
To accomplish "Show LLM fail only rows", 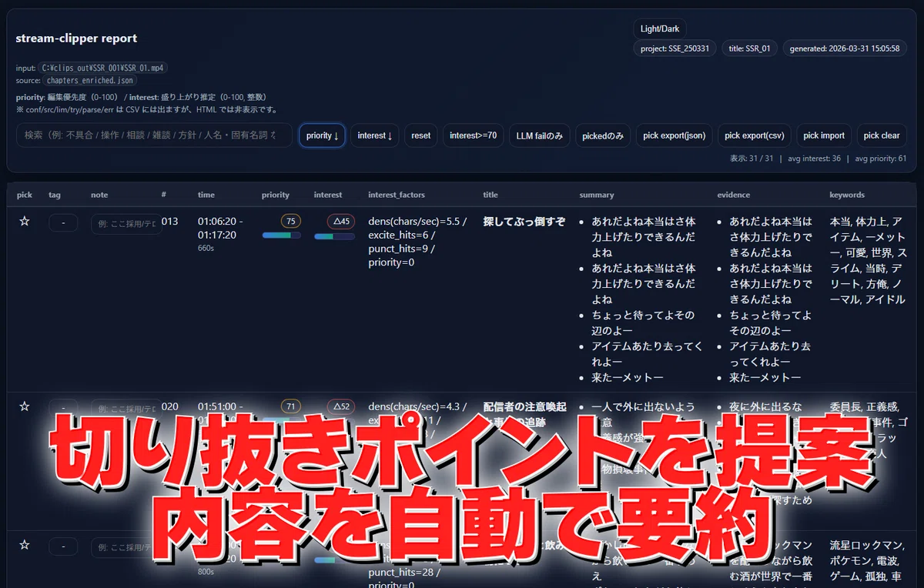I will (539, 135).
